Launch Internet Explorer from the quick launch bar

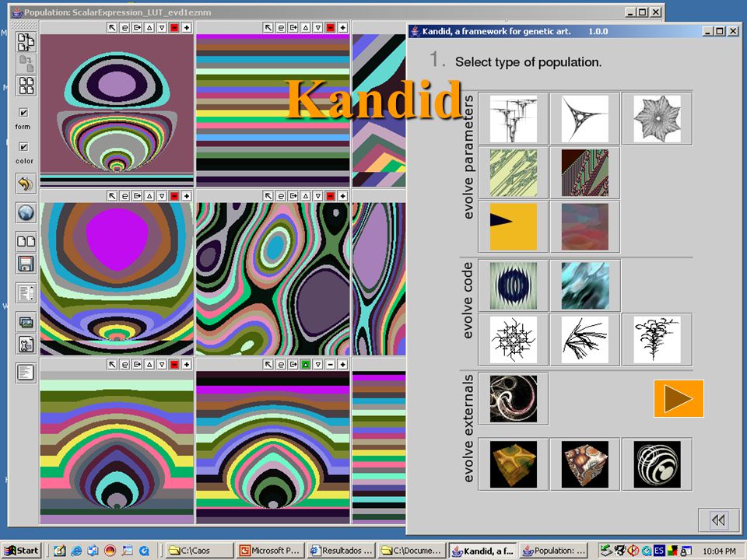pyautogui.click(x=76, y=551)
